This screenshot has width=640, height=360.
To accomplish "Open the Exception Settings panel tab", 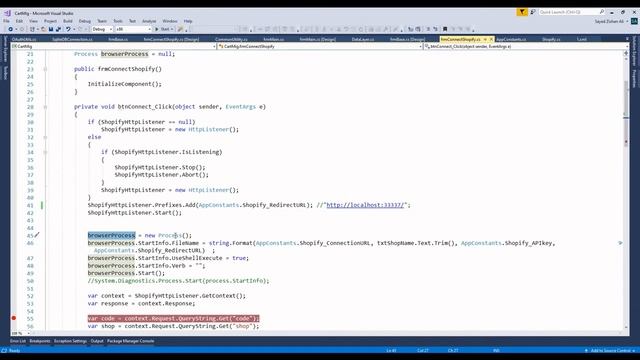I will (70, 341).
